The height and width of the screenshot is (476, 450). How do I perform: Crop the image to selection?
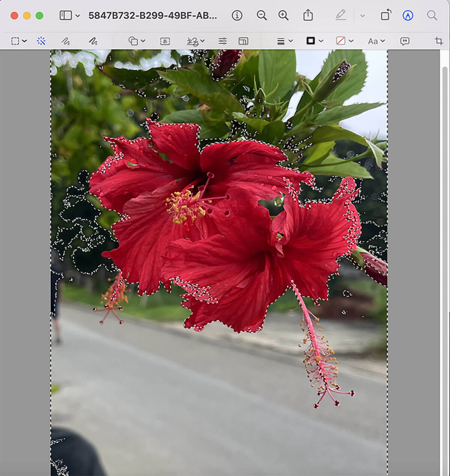point(439,41)
